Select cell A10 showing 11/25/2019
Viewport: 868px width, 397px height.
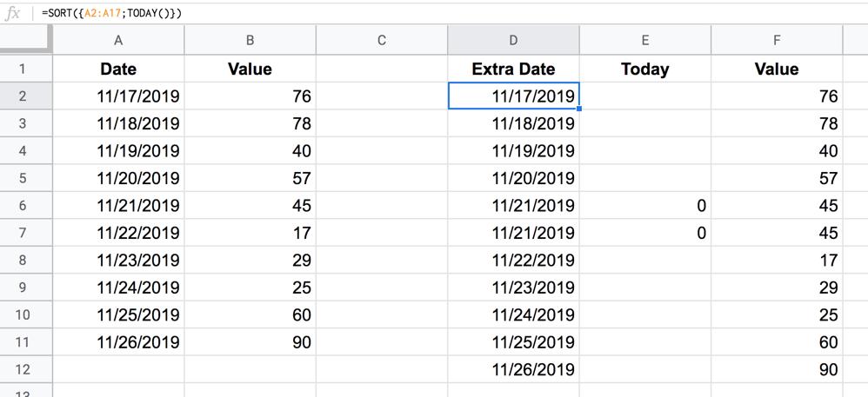[x=118, y=315]
